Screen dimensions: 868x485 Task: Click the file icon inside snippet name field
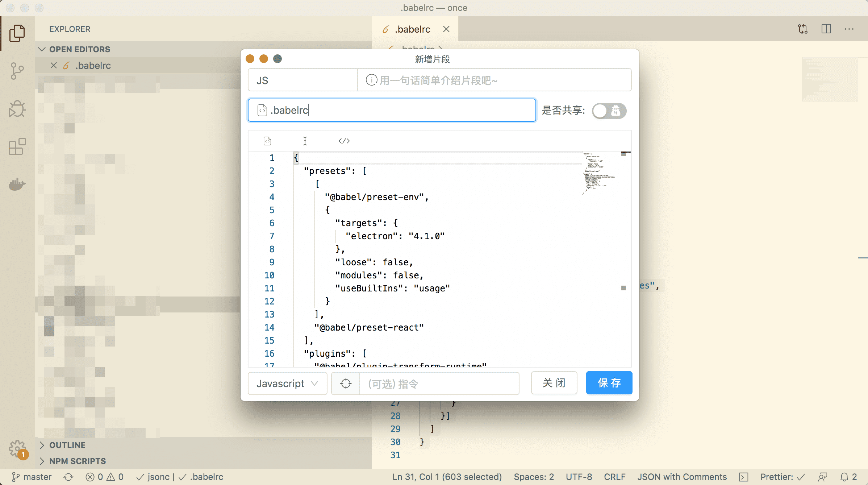coord(262,110)
